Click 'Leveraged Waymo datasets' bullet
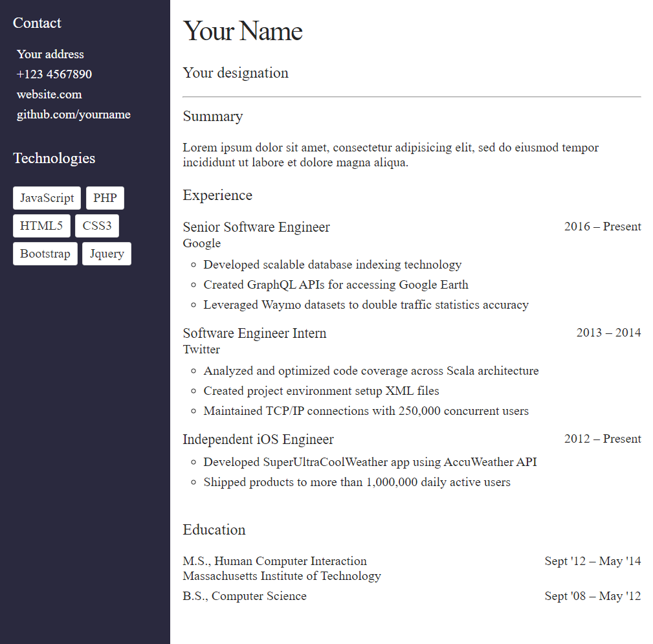The height and width of the screenshot is (644, 653). click(x=366, y=304)
